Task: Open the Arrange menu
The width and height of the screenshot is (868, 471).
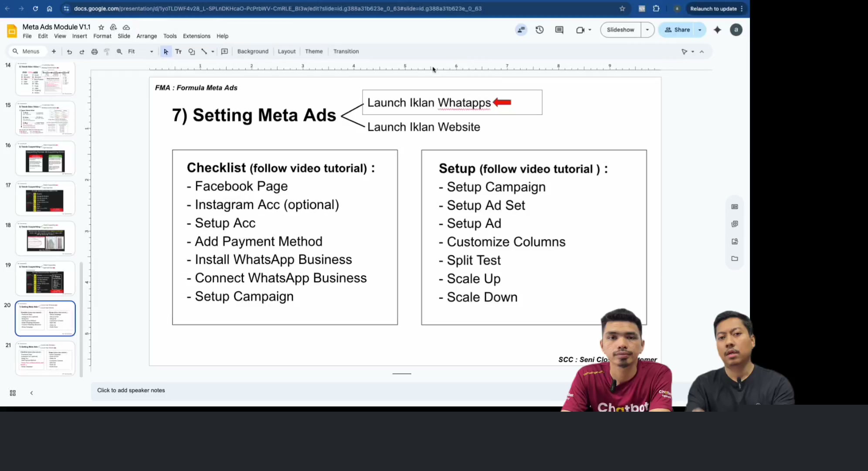Action: click(146, 36)
